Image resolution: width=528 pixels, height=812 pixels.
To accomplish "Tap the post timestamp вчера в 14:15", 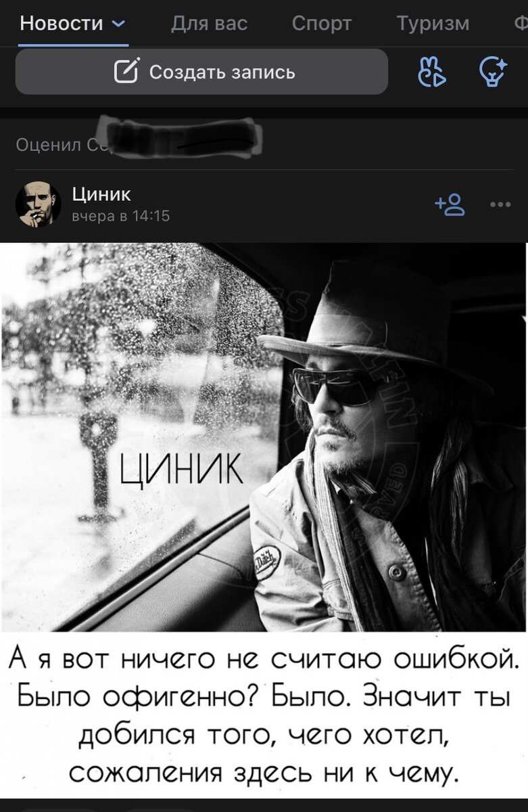I will coord(122,216).
